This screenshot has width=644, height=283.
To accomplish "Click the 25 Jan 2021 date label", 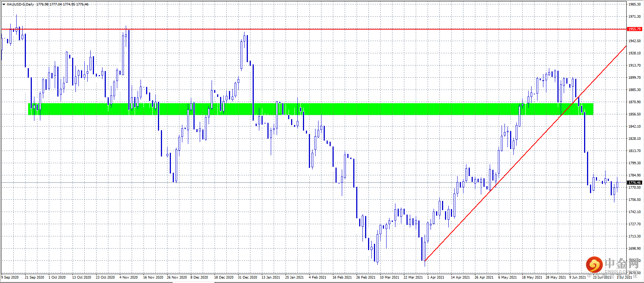I will pyautogui.click(x=294, y=277).
